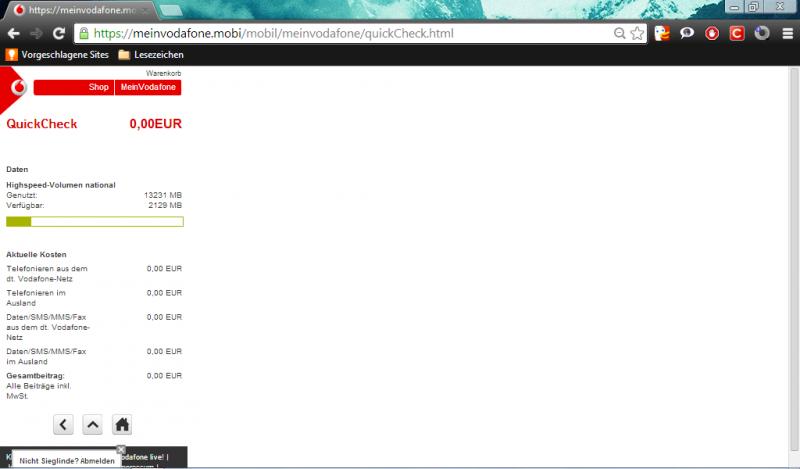Viewport: 800px width, 469px height.
Task: Click the up chevron button
Action: pos(92,425)
